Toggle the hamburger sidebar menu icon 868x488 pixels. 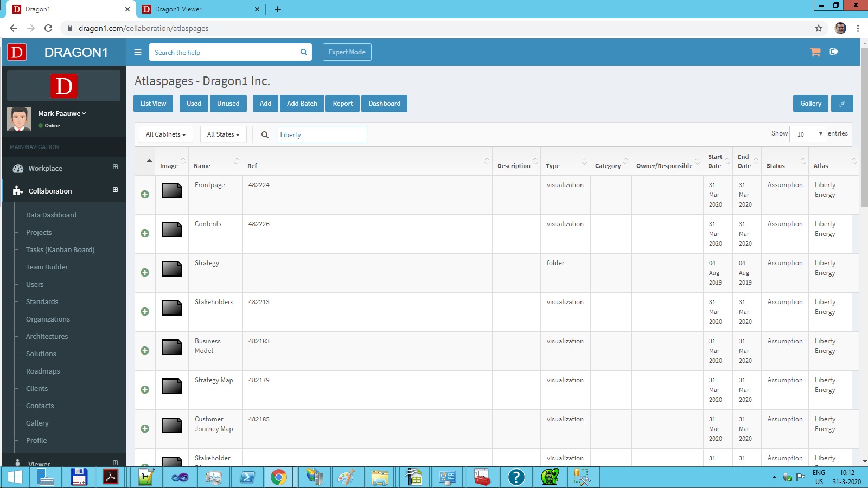(x=138, y=52)
